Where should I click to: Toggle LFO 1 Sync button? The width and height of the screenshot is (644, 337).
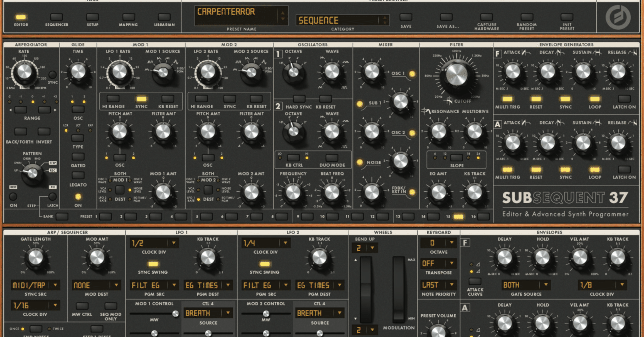click(x=141, y=99)
